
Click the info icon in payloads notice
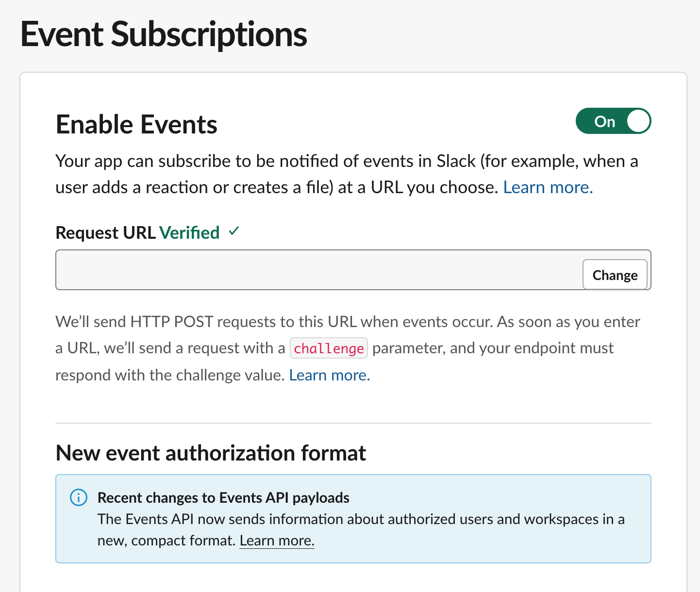point(79,497)
